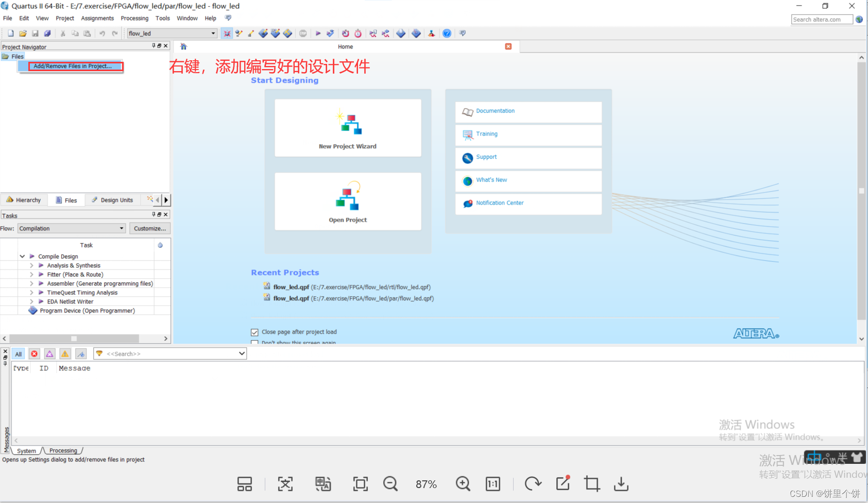Click the Search altera.com input field
Screen dimensions: 868x503
coord(822,20)
